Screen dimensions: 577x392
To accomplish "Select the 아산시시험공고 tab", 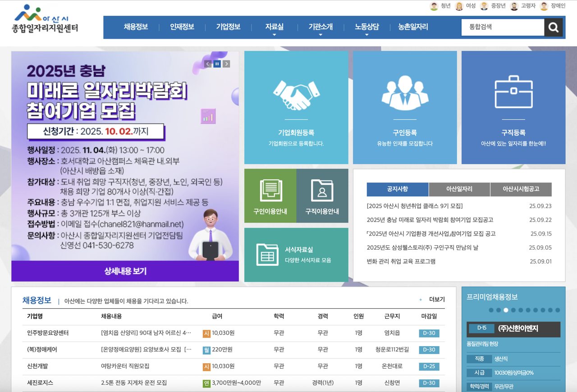I will [x=521, y=189].
